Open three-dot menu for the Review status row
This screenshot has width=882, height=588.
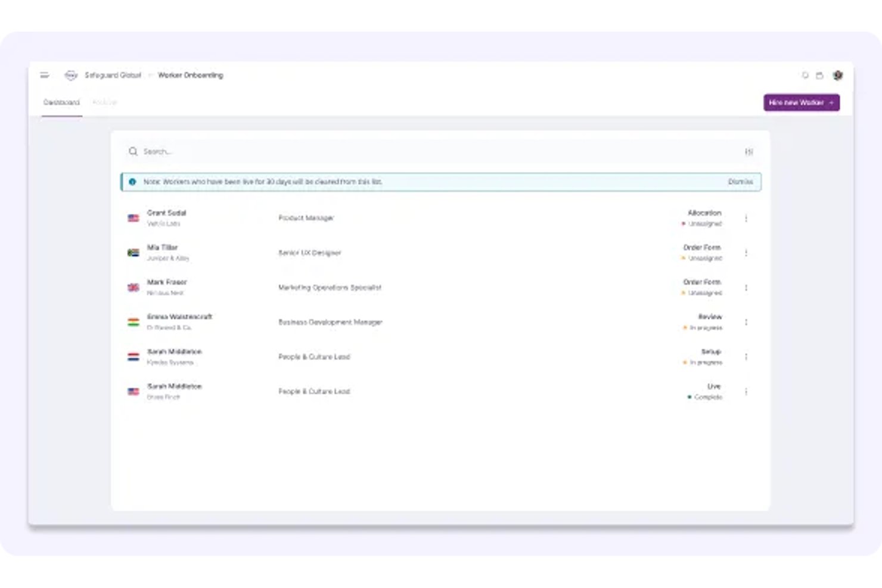746,322
